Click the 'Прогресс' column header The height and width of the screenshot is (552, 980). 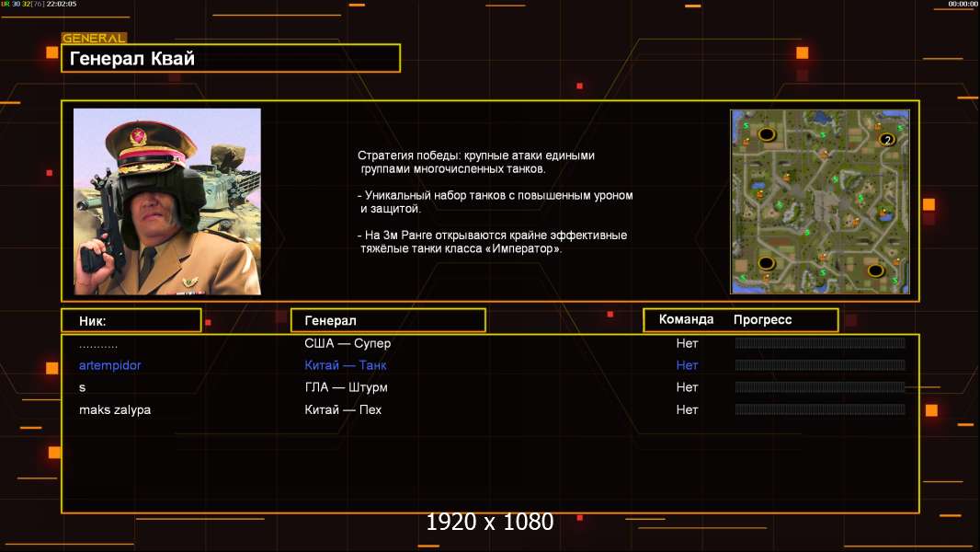[762, 319]
